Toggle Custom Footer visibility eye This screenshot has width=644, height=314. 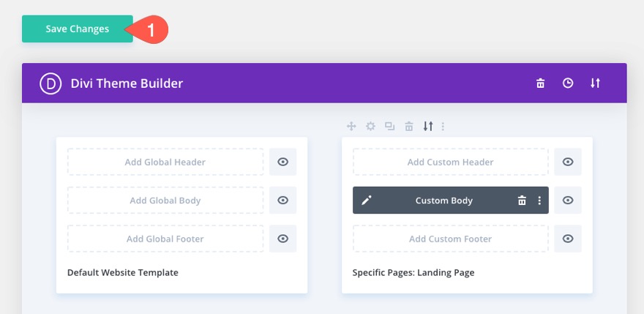point(568,239)
